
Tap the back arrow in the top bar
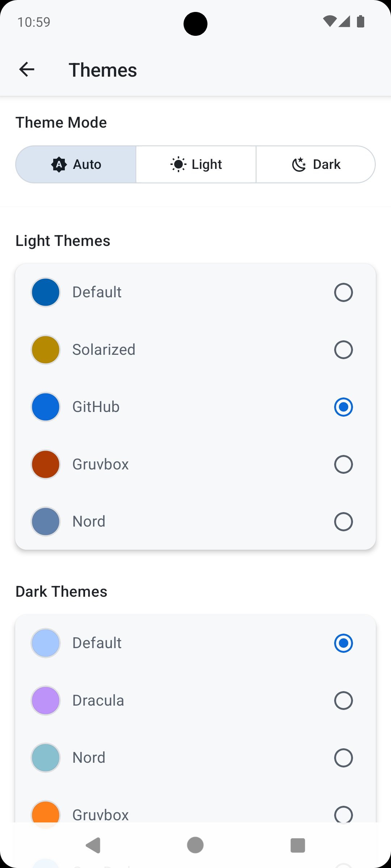point(27,69)
